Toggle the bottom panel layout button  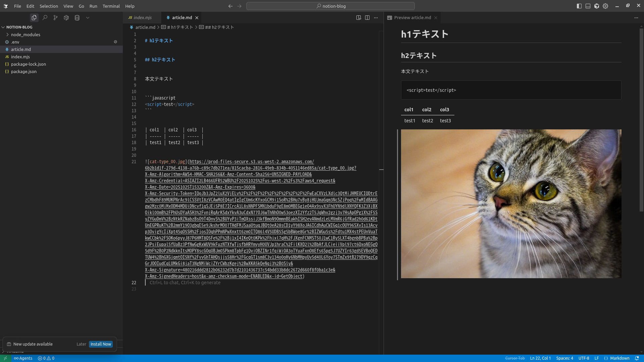(x=588, y=6)
